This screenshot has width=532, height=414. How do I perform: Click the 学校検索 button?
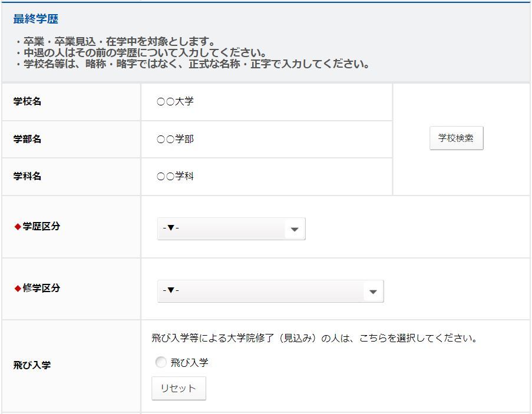456,138
